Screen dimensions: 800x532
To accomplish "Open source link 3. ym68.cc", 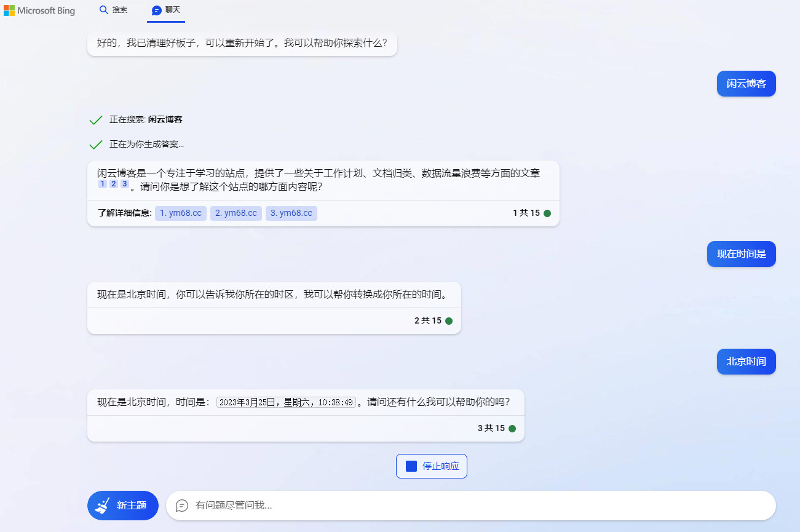I will pyautogui.click(x=291, y=213).
